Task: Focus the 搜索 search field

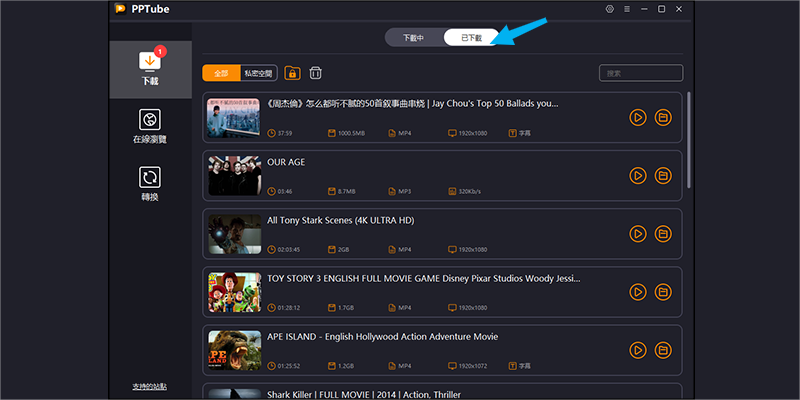Action: 641,73
